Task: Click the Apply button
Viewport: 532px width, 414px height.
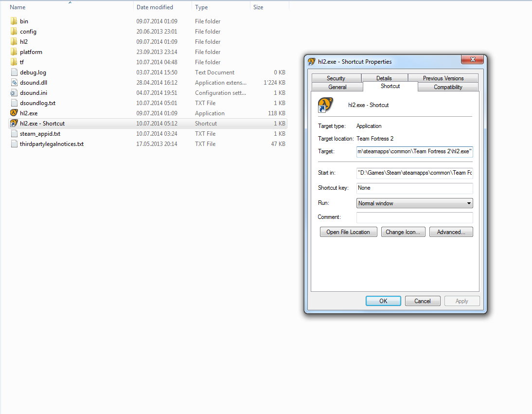Action: [462, 301]
